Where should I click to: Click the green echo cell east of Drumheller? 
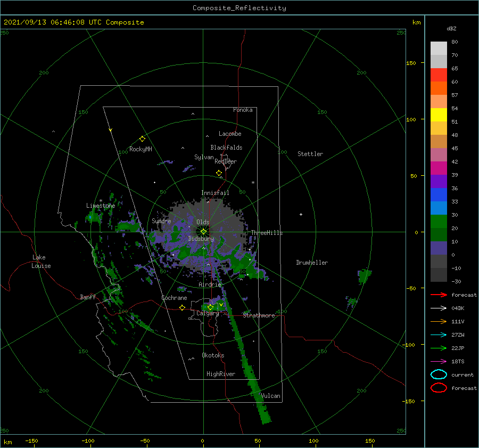tap(364, 276)
